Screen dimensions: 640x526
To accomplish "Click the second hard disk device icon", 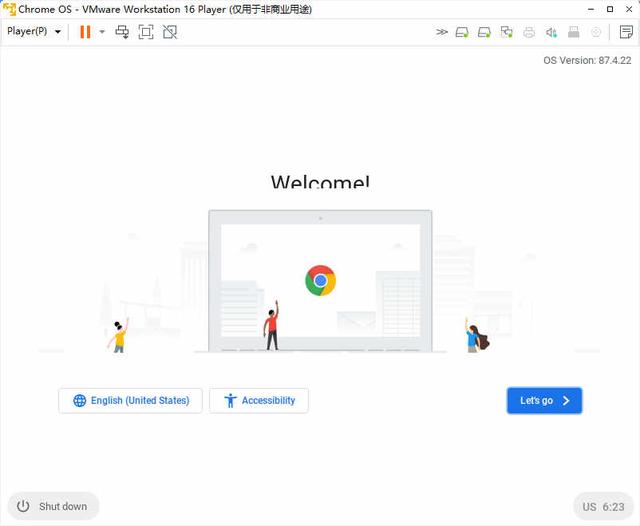I will point(484,32).
